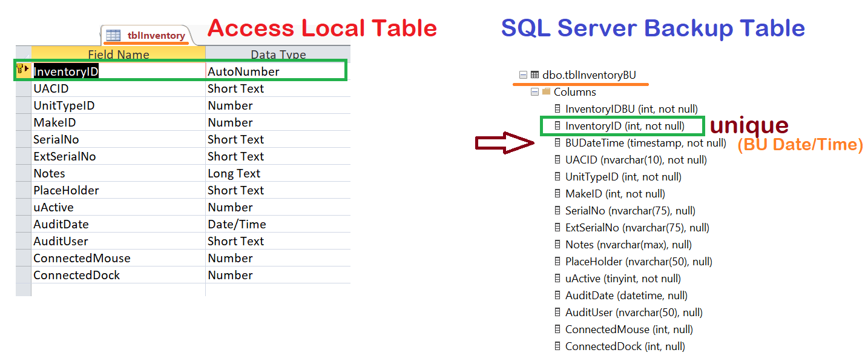Select the InventoryID field name cell
The image size is (868, 364).
coord(119,71)
